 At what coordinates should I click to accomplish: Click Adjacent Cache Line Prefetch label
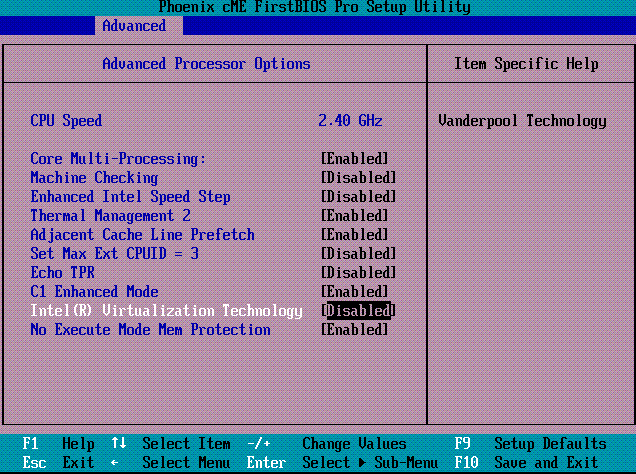(x=142, y=235)
